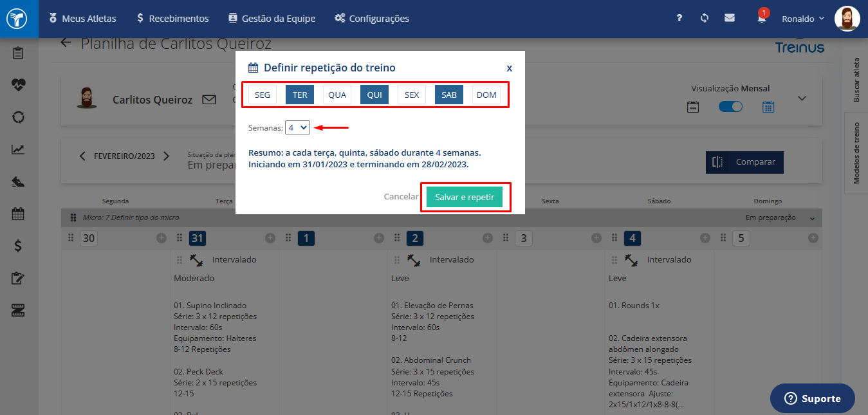Open the Ronaldo user menu
This screenshot has height=415, width=868.
coord(802,19)
